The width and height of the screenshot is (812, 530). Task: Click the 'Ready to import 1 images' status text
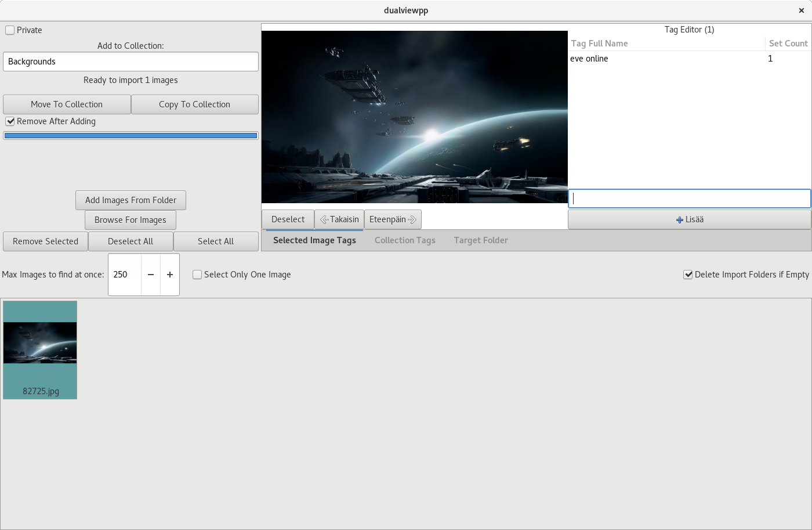click(130, 80)
